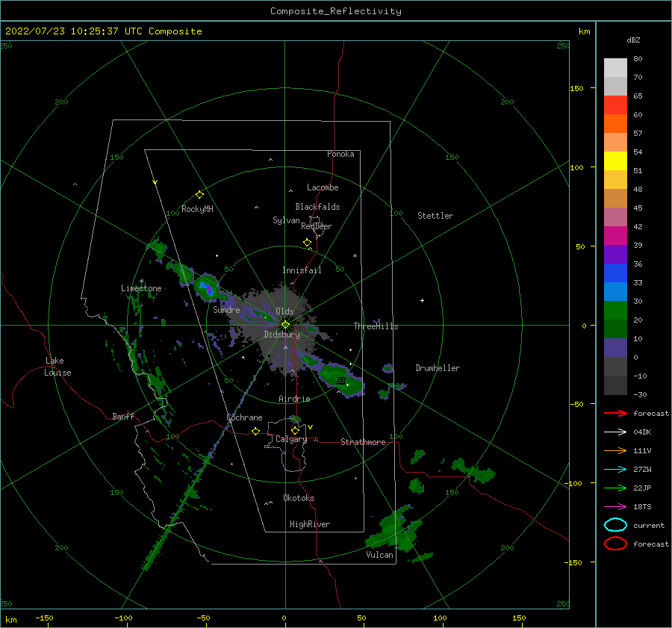Click the orange 111V arrow icon

tap(615, 450)
